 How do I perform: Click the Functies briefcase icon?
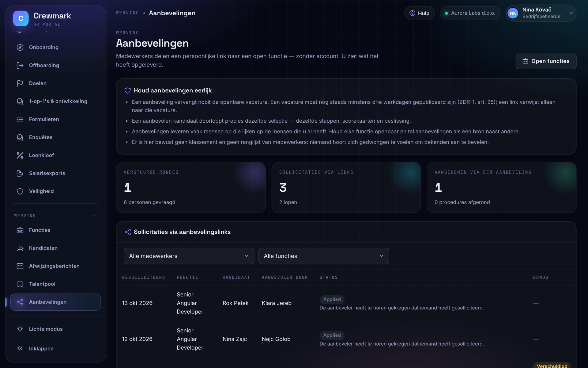click(x=20, y=230)
